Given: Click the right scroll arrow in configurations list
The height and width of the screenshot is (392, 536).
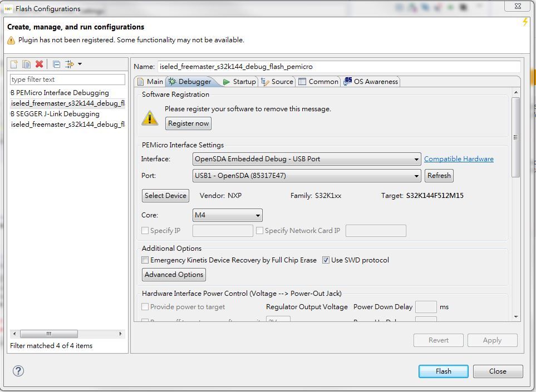Looking at the screenshot, I should (x=120, y=334).
